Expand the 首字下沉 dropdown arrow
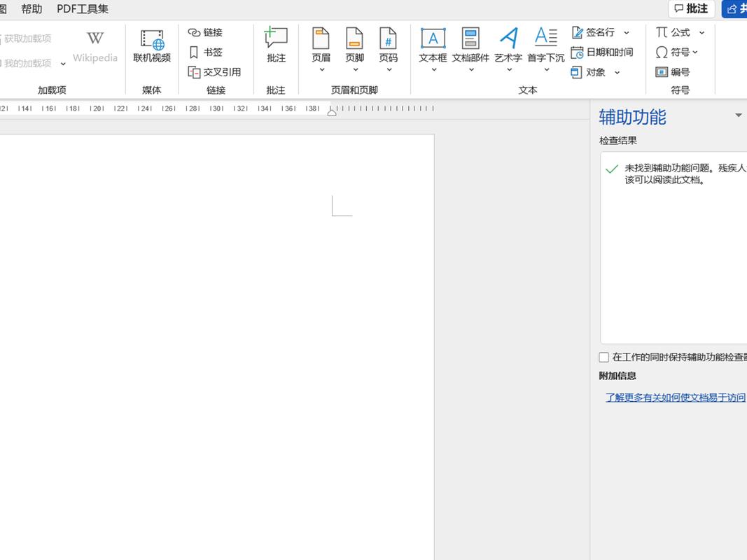747x560 pixels. pos(547,69)
